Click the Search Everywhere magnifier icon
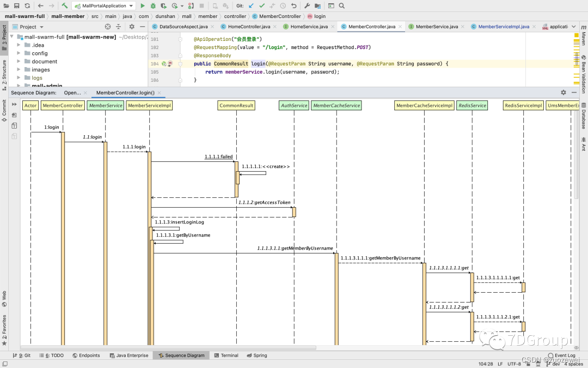Viewport: 588px width, 368px height. 341,5
